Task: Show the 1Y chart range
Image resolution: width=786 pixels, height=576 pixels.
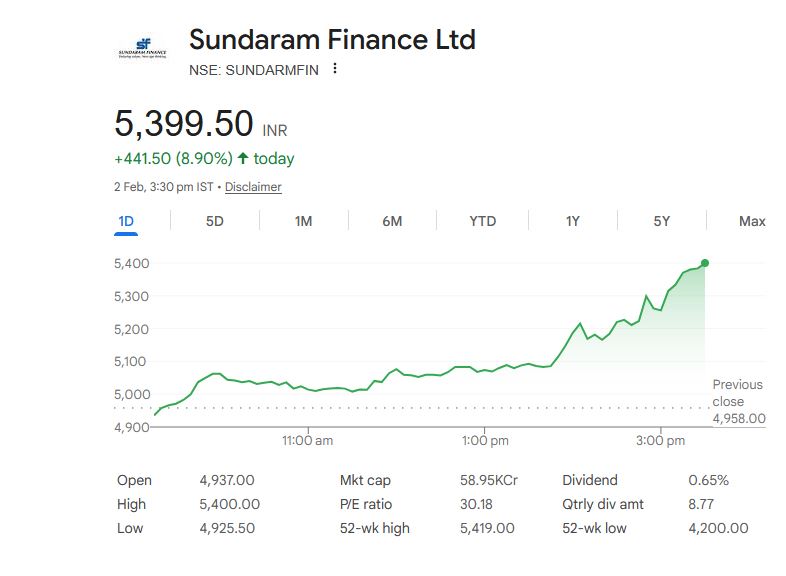Action: click(x=572, y=221)
